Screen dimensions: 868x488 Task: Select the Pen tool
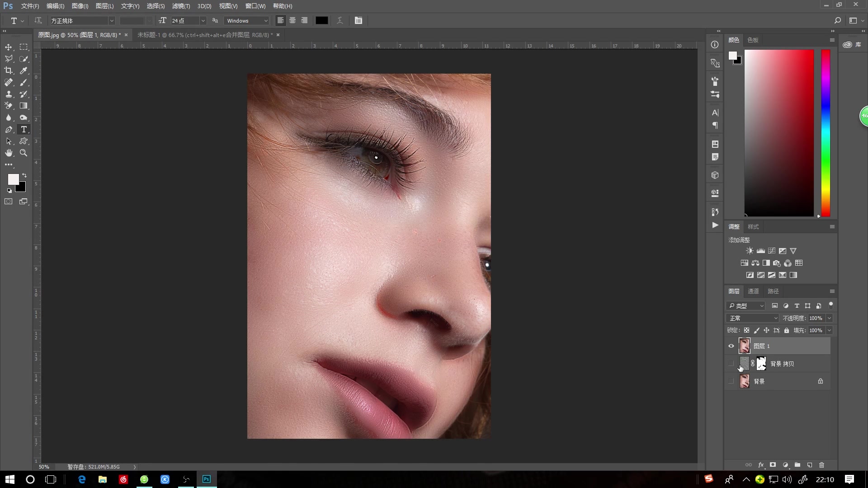9,130
